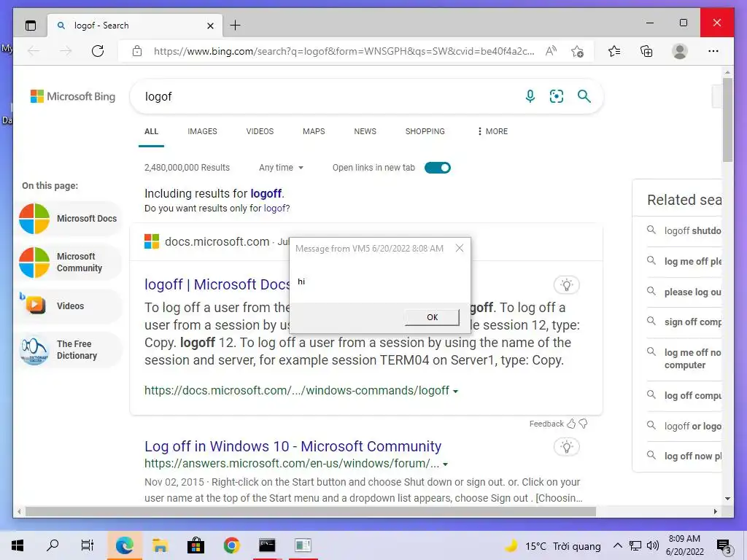747x560 pixels.
Task: Open the weather widget showing 15°C
Action: (553, 545)
